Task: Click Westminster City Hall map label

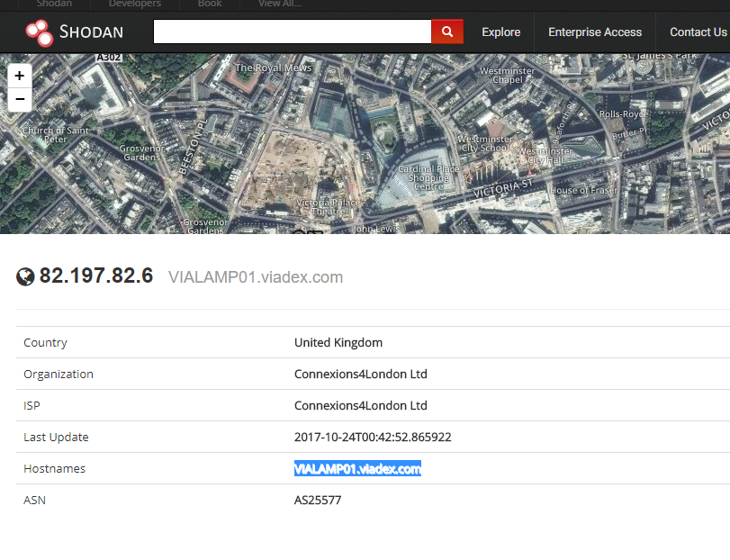Action: point(545,156)
